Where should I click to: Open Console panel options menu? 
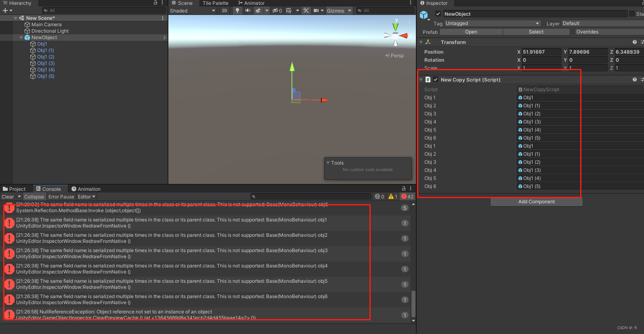point(411,188)
